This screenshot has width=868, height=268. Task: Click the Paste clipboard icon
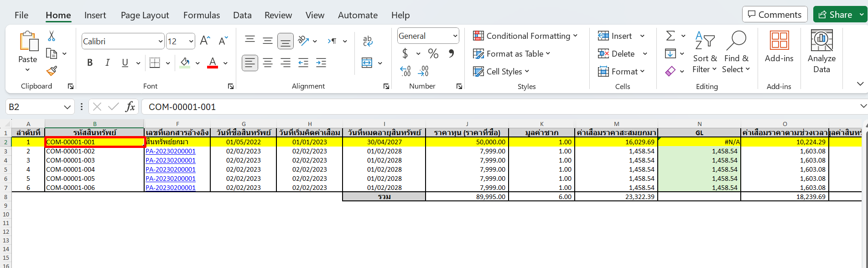[x=28, y=41]
